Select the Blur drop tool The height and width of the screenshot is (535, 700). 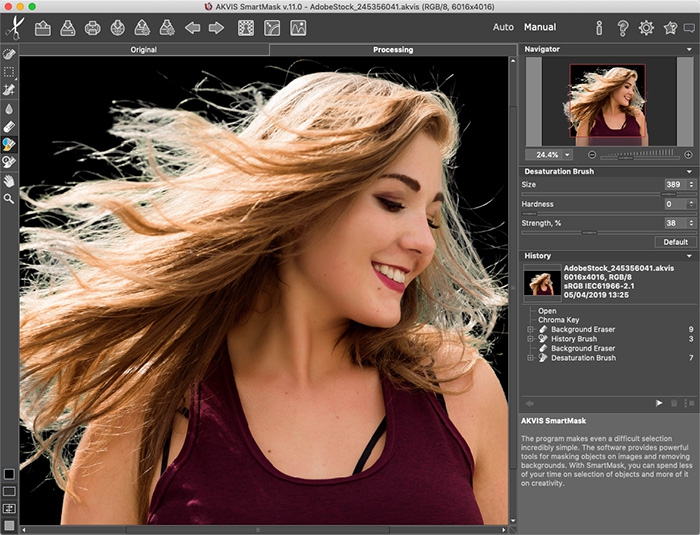pos(9,109)
